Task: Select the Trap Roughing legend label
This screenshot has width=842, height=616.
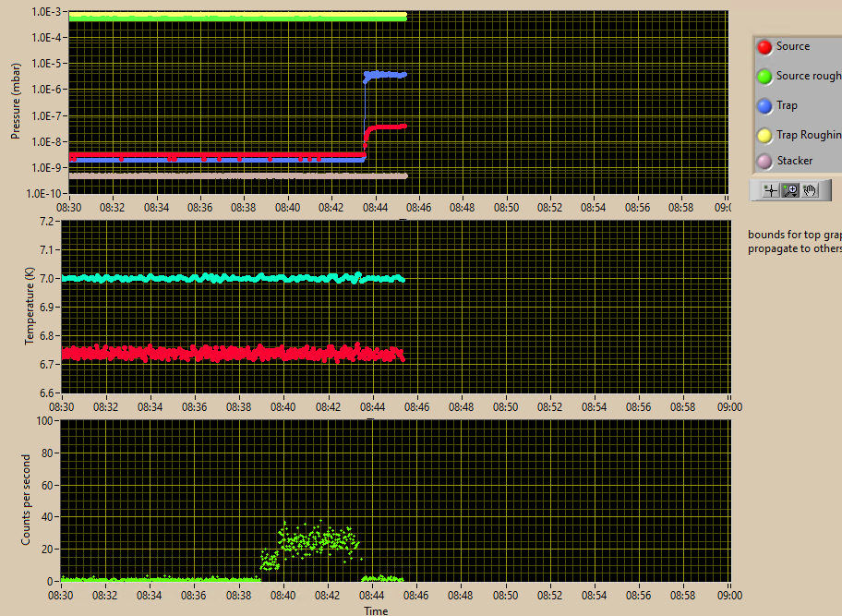Action: (x=809, y=135)
